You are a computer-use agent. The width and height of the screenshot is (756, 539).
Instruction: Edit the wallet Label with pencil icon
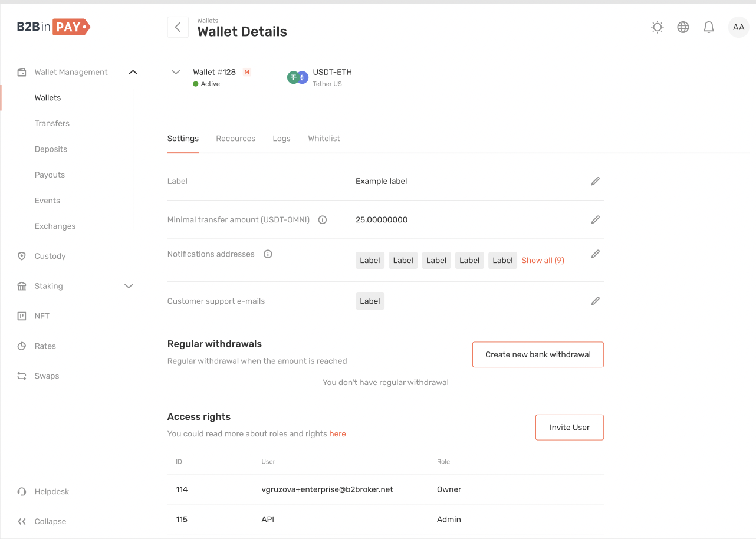595,181
